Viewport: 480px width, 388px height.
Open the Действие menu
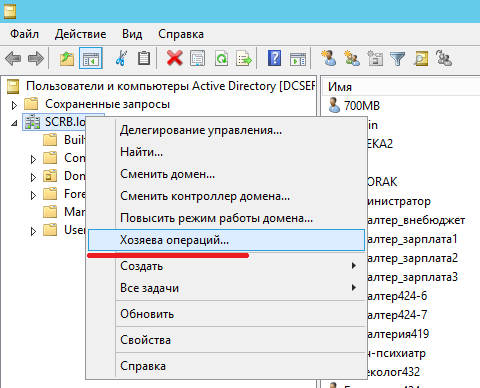[80, 34]
